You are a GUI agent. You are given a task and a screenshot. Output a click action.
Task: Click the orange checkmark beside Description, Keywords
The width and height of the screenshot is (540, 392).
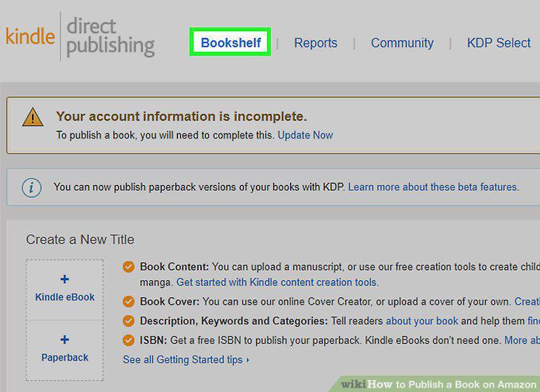128,321
